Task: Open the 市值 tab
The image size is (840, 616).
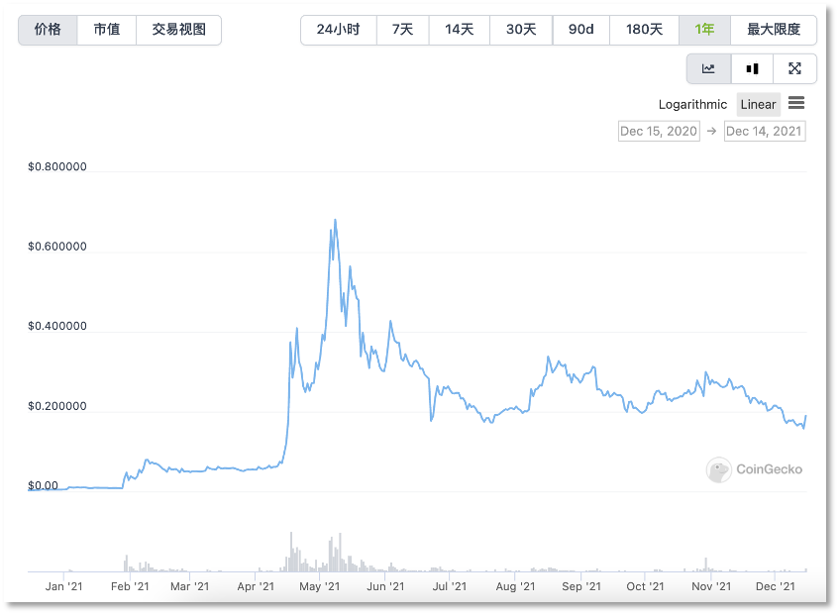Action: click(107, 30)
